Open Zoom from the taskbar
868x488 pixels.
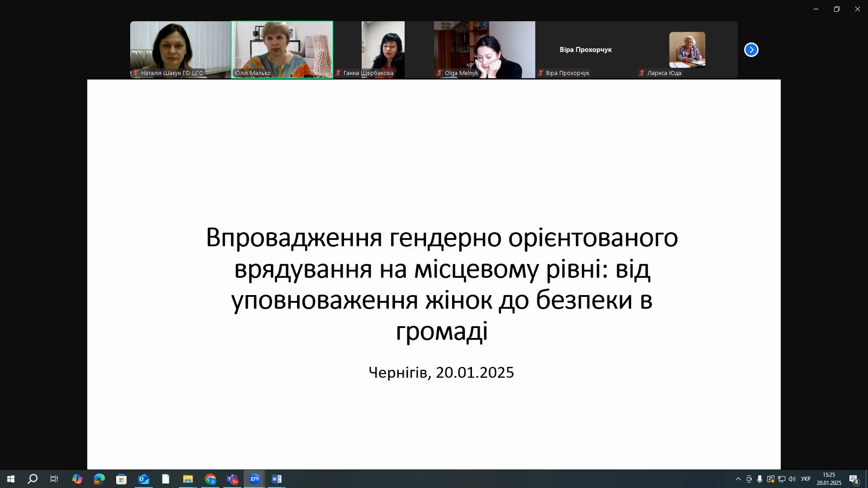tap(254, 479)
